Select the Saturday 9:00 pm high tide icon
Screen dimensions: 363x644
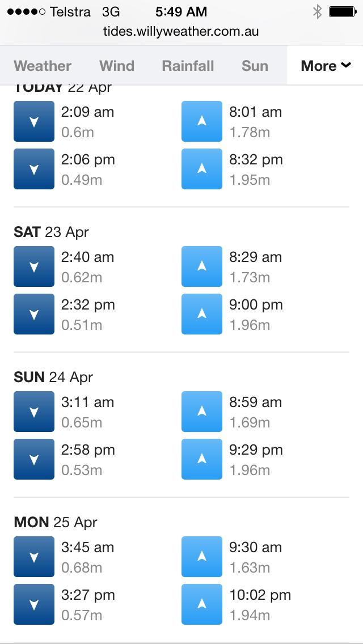click(x=202, y=314)
